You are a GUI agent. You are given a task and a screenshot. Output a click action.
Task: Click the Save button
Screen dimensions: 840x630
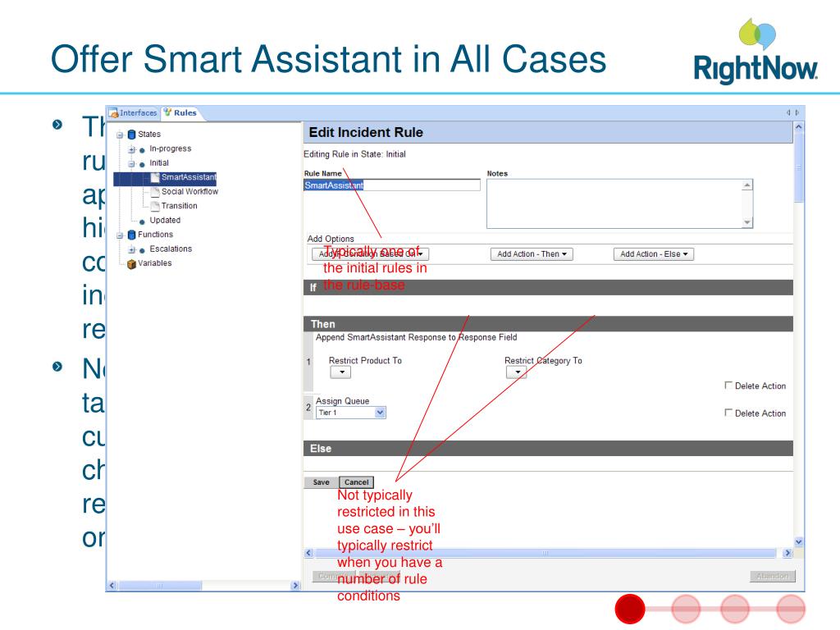click(x=322, y=482)
